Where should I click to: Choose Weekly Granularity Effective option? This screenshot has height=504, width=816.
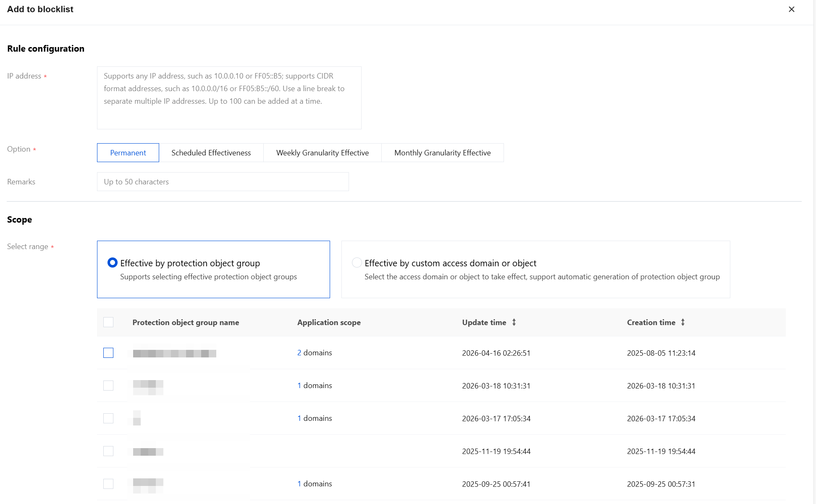pos(322,153)
